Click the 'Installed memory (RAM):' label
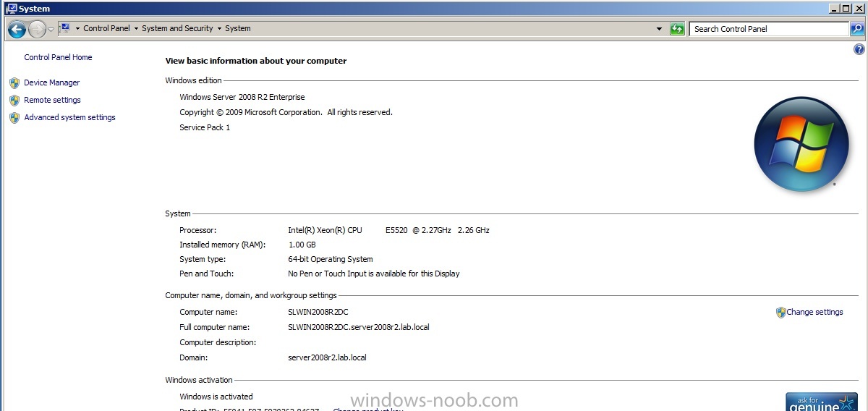Screen dimensions: 868x411 223,245
